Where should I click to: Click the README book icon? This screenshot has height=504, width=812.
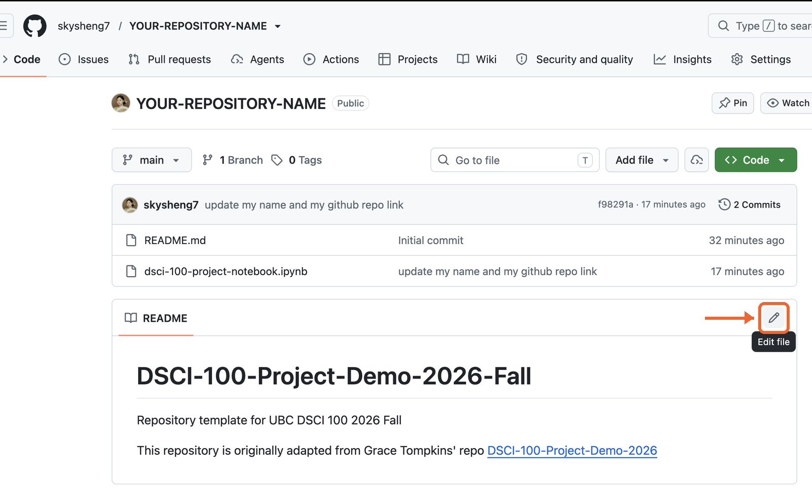(x=131, y=318)
